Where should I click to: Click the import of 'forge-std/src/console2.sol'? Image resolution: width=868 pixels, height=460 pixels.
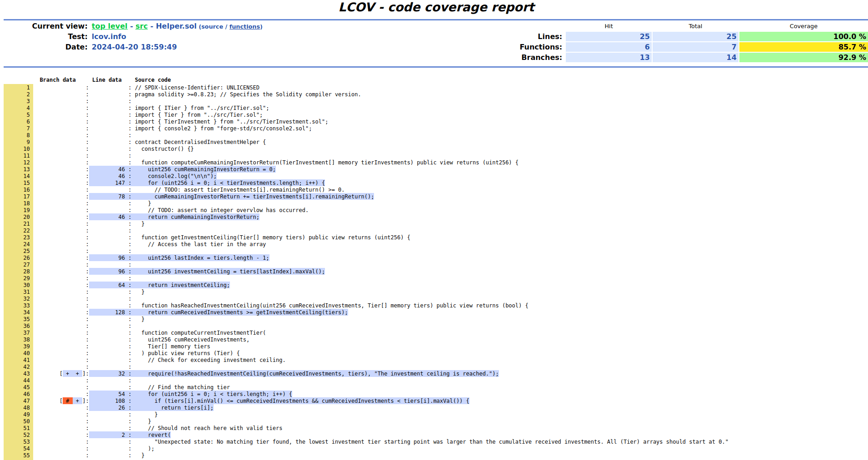tap(224, 129)
